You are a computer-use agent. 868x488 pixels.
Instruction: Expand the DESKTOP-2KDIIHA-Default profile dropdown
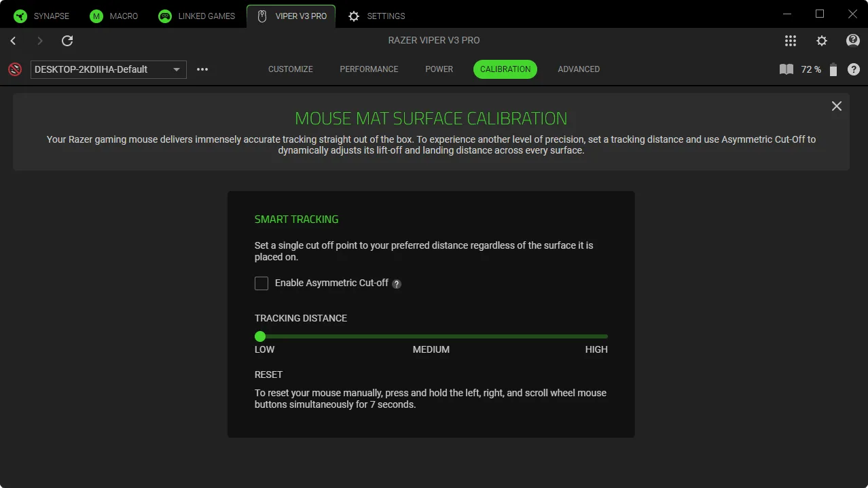coord(109,69)
